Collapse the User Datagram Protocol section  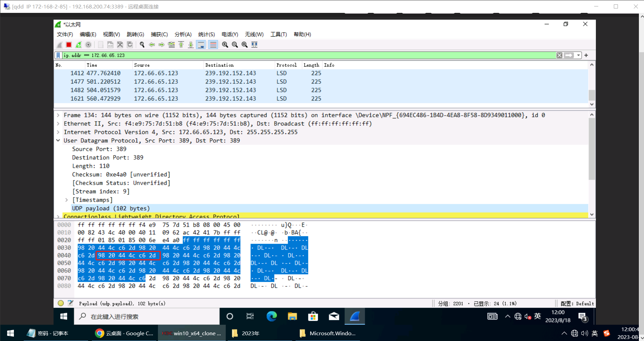(x=58, y=141)
